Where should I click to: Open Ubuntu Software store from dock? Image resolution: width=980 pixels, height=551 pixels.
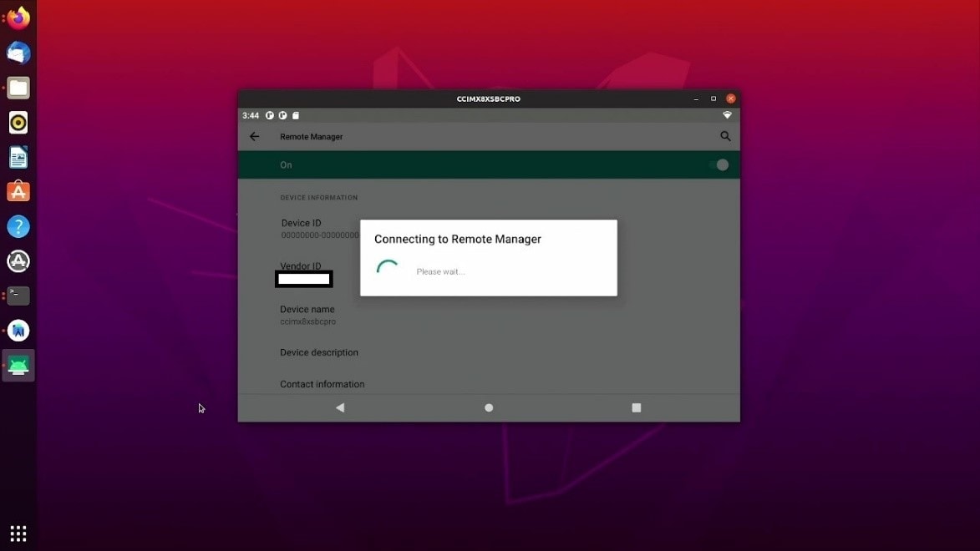(x=18, y=192)
